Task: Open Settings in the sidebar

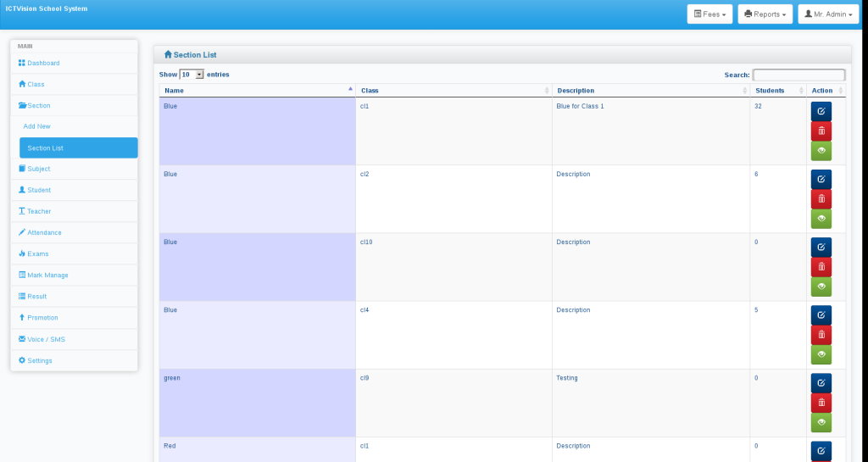Action: [x=75, y=360]
